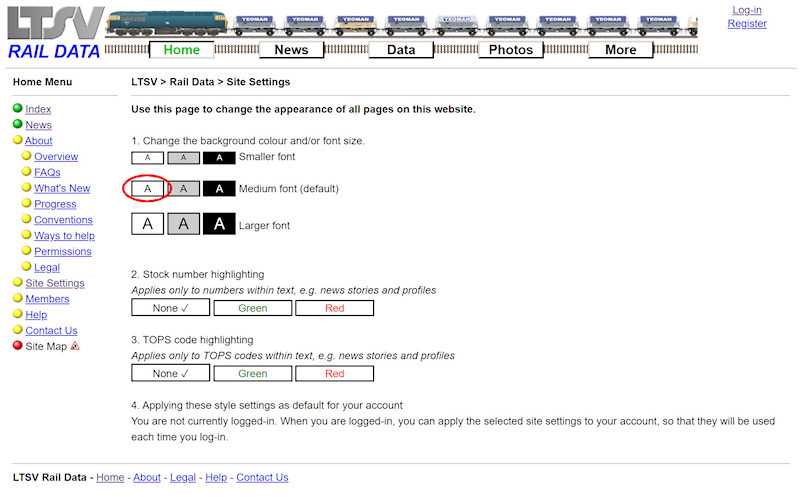Viewport: 800px width, 497px height.
Task: Click the yellow bullet beside About
Action: tap(18, 141)
